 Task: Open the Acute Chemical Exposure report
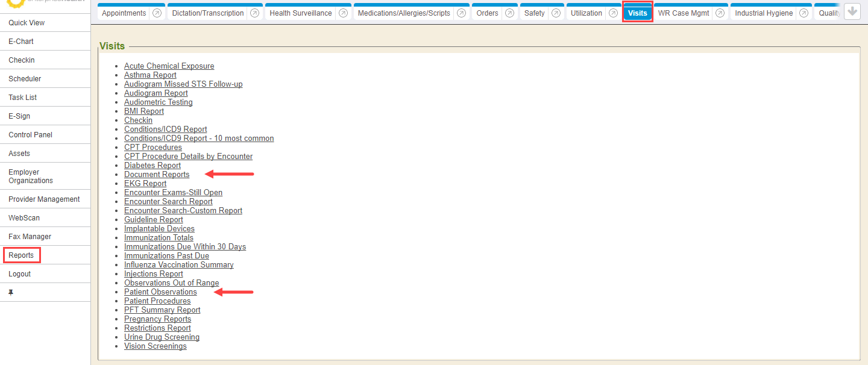coord(169,66)
